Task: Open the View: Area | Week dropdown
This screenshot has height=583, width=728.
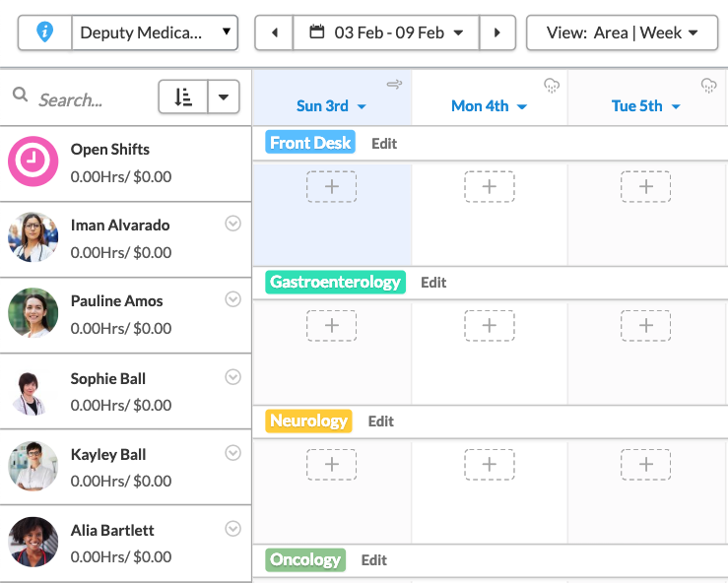Action: tap(622, 32)
